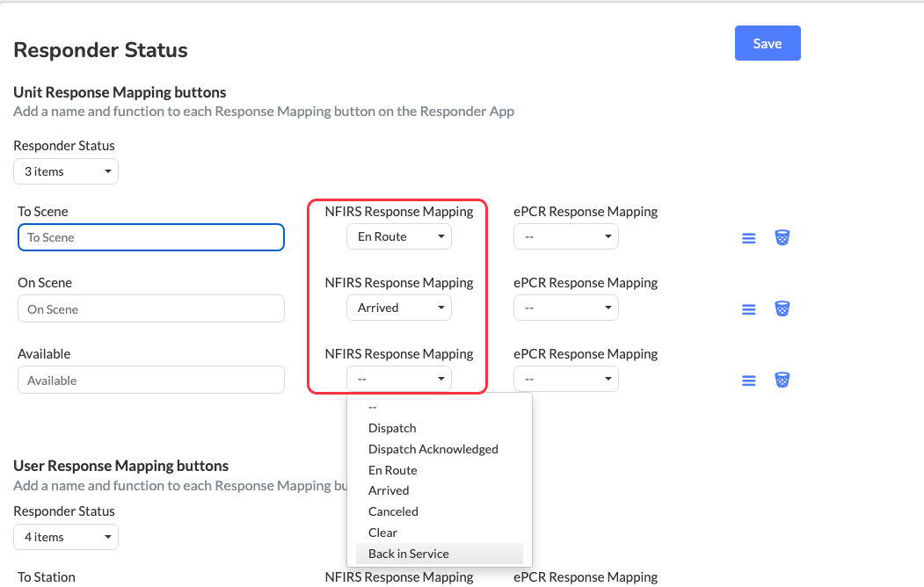The image size is (924, 587).
Task: Open ePCR Response Mapping dropdown for On Scene
Action: (565, 308)
